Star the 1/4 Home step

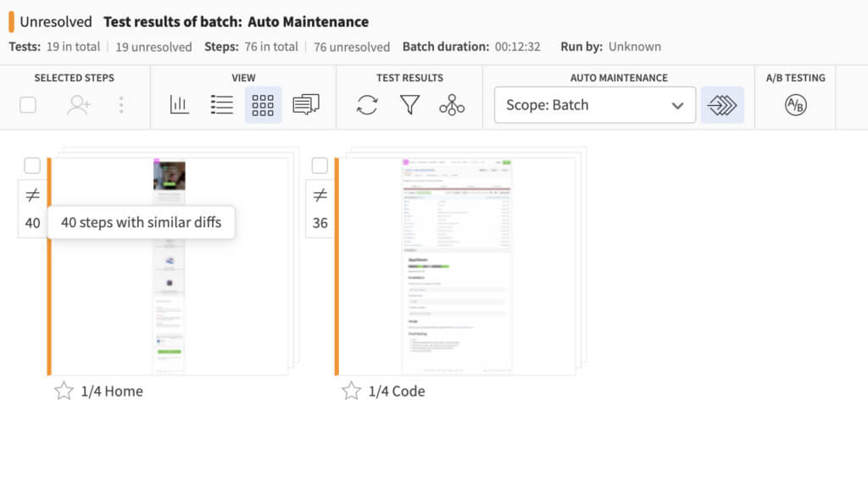click(x=64, y=391)
